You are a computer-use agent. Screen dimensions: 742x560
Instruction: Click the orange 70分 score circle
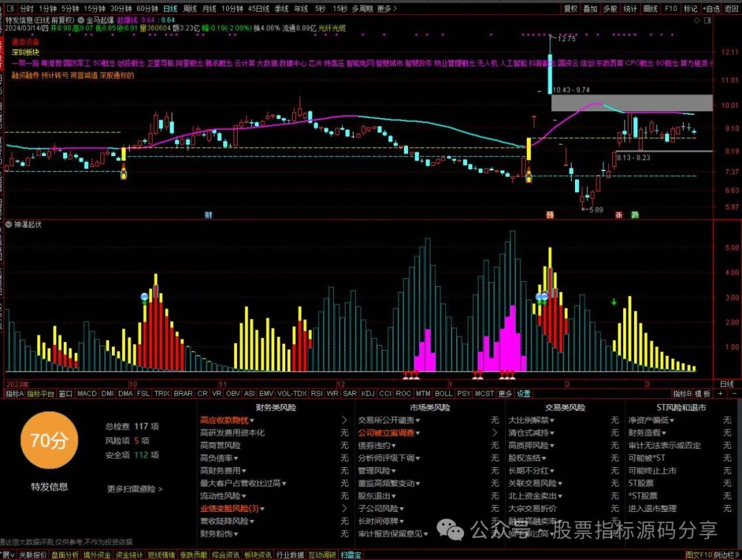click(49, 440)
